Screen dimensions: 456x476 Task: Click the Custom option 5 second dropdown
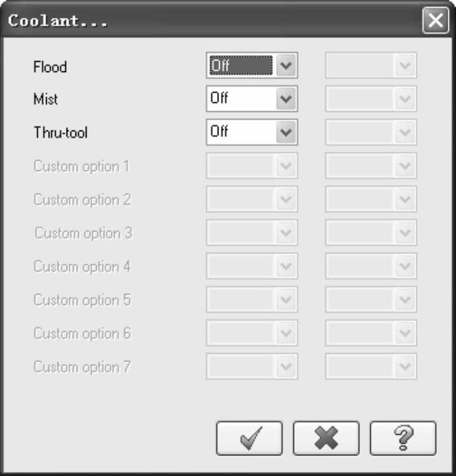tap(371, 299)
